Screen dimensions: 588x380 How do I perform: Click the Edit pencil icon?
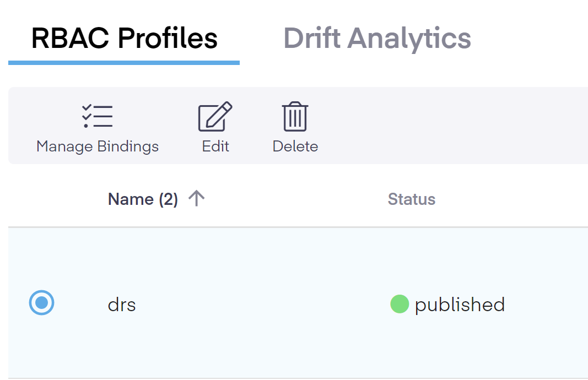click(x=215, y=116)
